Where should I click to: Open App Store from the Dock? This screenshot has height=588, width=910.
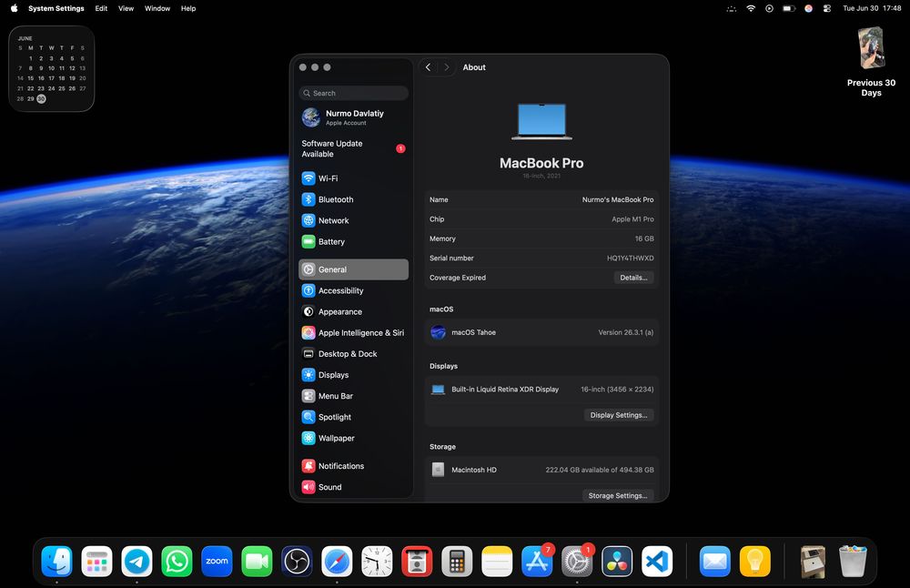[x=538, y=562]
